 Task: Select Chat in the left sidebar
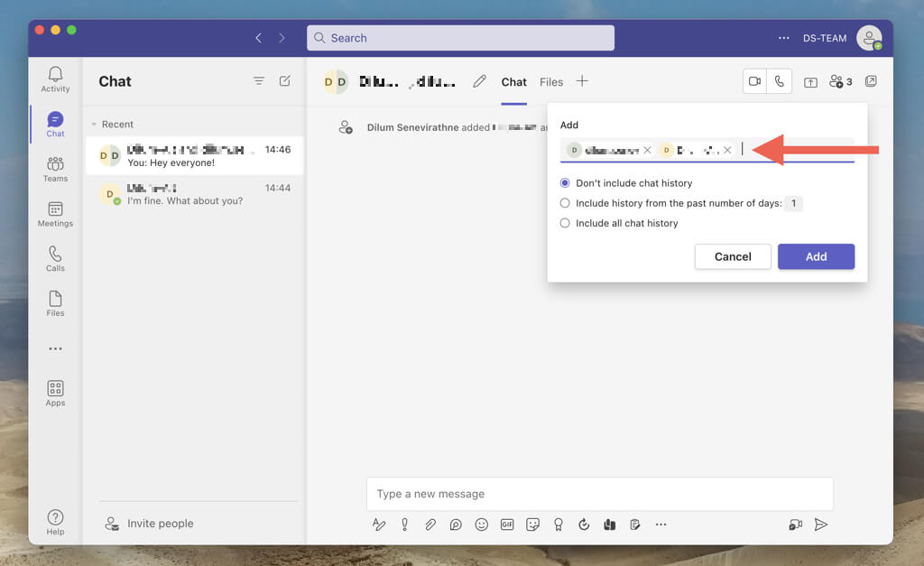(x=55, y=124)
